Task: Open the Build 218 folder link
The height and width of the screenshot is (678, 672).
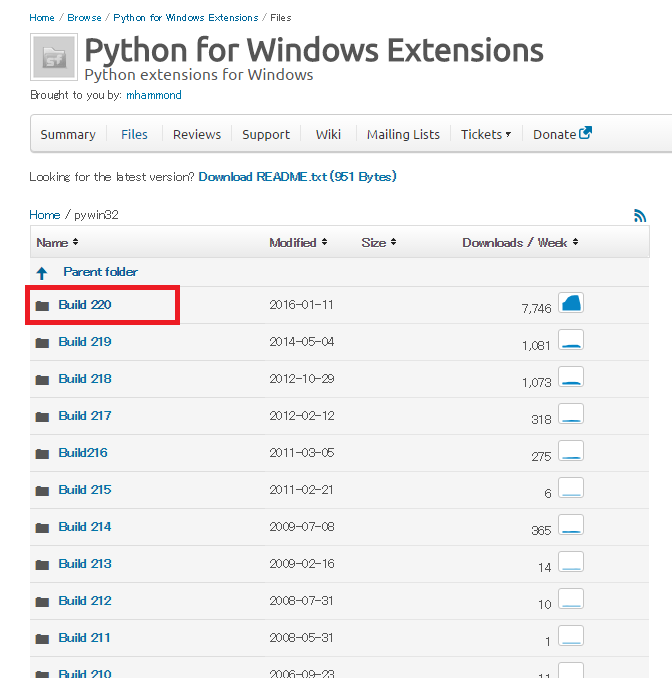Action: pyautogui.click(x=85, y=379)
